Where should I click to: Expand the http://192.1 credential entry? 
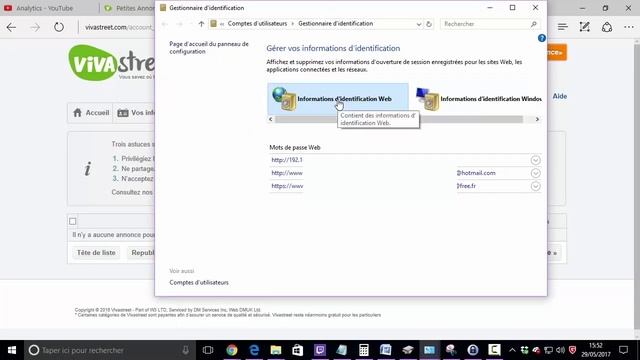tap(536, 160)
